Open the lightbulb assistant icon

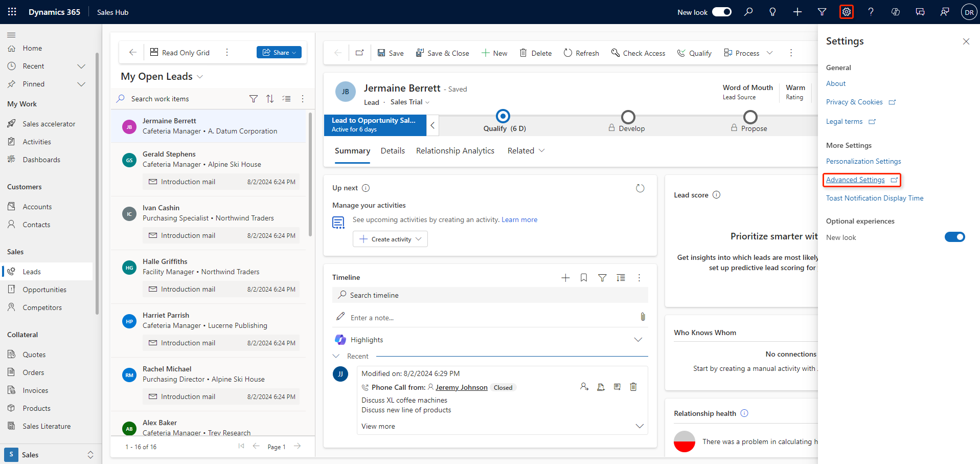[x=773, y=12]
